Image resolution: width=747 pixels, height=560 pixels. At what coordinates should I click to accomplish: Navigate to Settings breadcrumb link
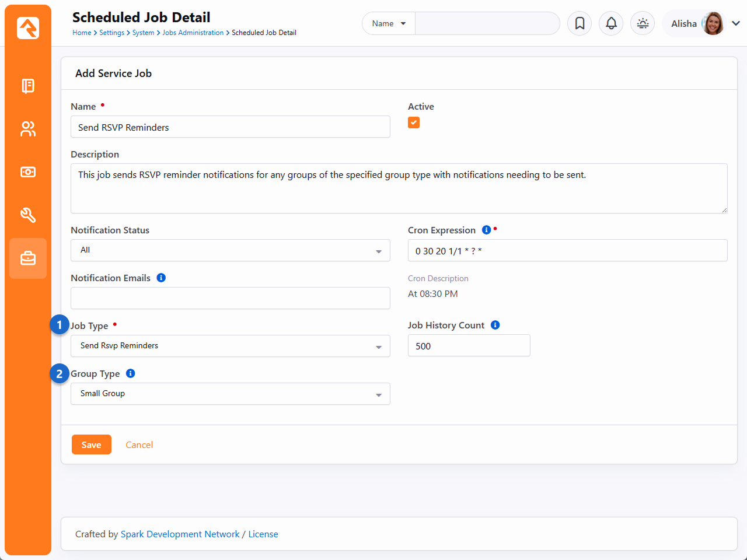111,33
